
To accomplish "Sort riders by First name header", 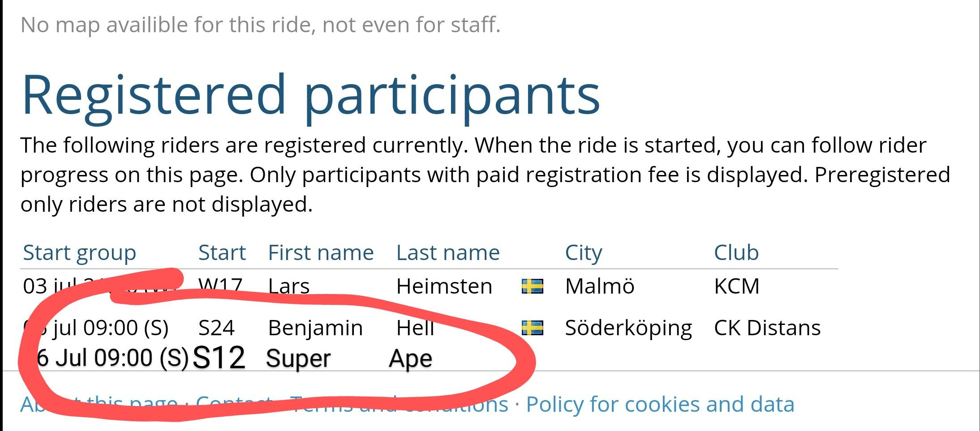I will click(x=321, y=253).
